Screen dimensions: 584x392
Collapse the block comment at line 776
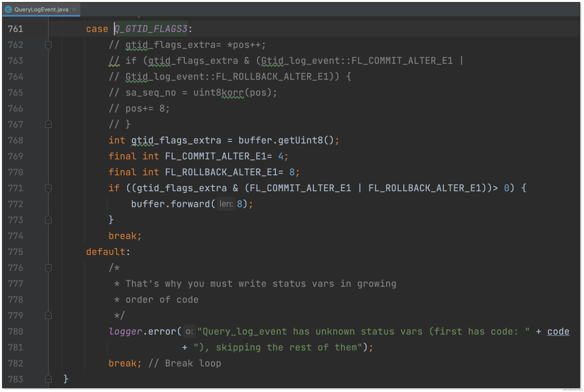tap(49, 268)
